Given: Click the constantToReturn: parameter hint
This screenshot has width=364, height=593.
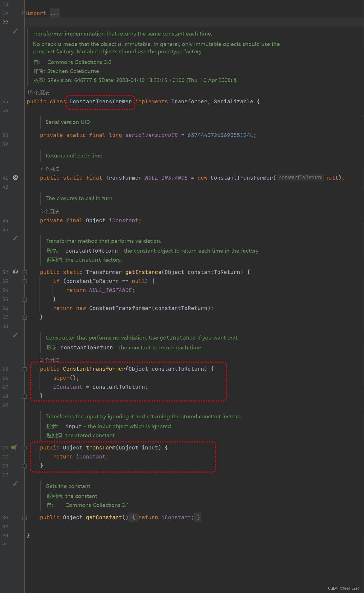Looking at the screenshot, I should coord(301,177).
